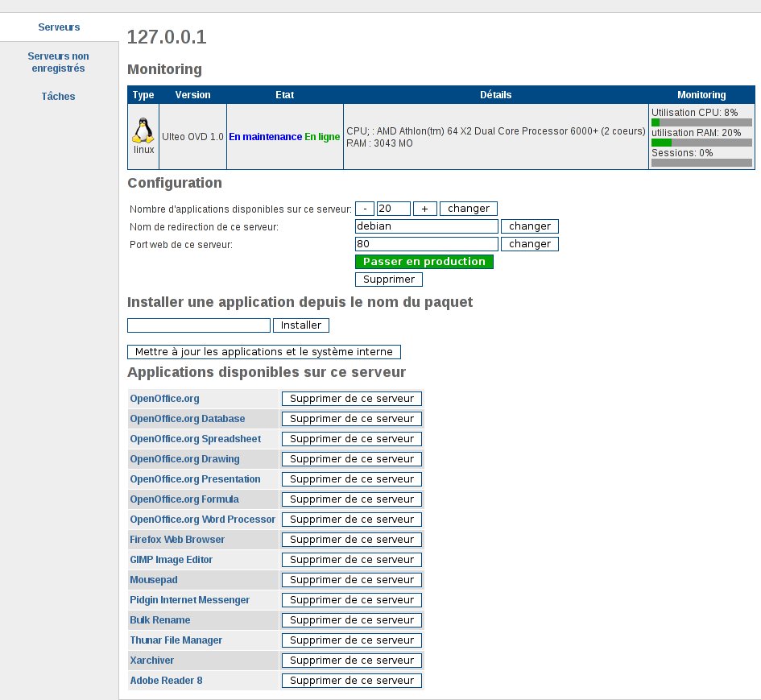
Task: Open Thunar File Manager link
Action: (176, 640)
